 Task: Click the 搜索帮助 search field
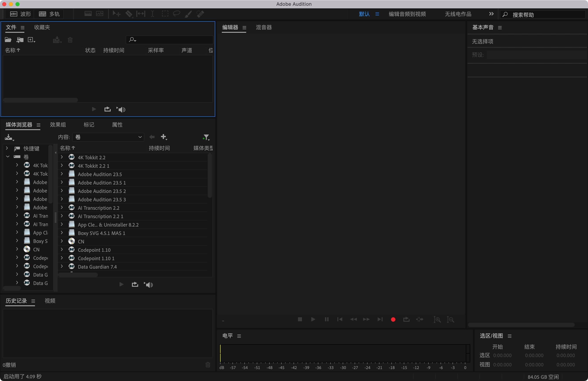(543, 15)
